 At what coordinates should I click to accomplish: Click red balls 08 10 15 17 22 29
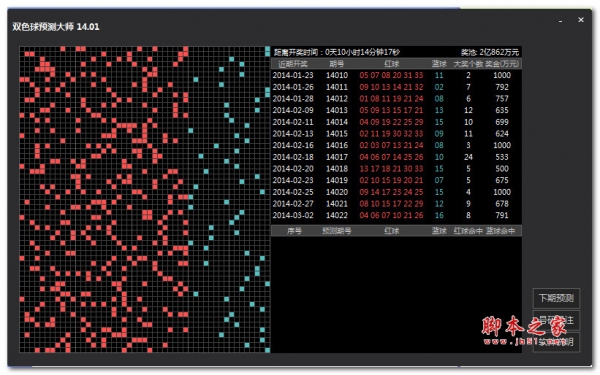click(391, 204)
